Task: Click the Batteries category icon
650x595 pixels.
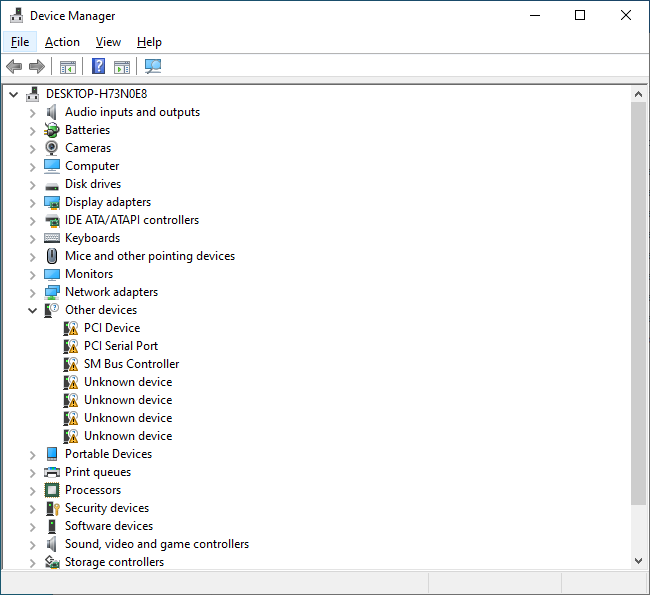Action: click(51, 130)
